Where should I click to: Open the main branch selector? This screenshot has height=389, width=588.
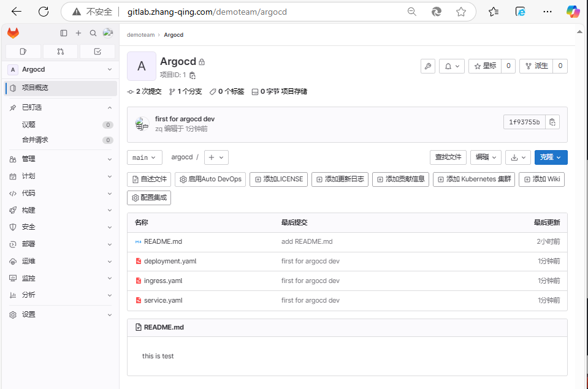(144, 157)
